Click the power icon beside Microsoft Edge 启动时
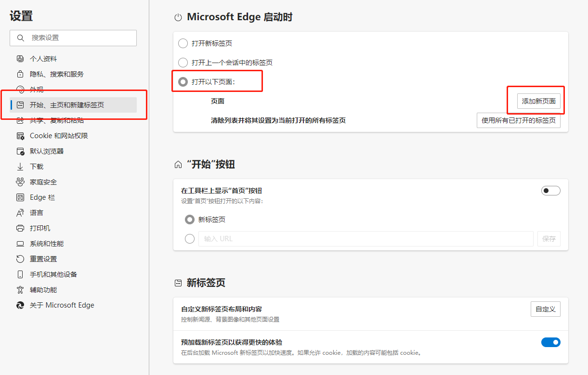This screenshot has width=588, height=375. [178, 17]
